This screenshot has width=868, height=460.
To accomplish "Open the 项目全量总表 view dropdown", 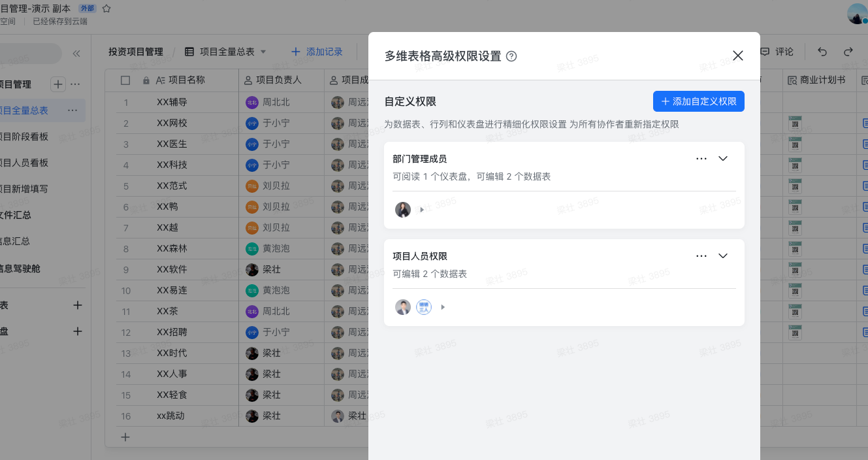I will tap(263, 52).
